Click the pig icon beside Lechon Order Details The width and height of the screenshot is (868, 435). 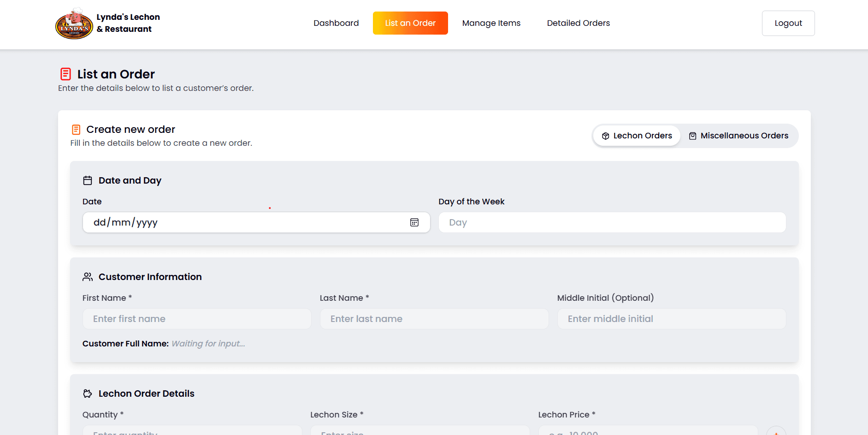point(88,393)
